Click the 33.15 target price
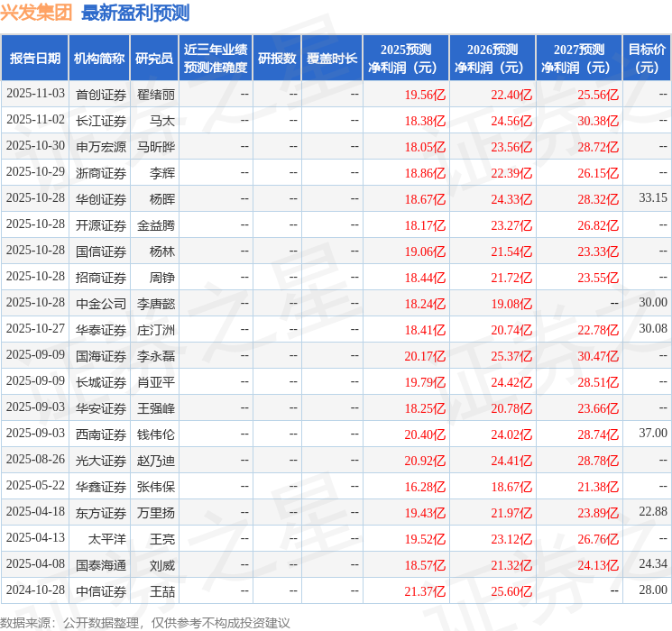Viewport: 672px width, 631px height. 653,198
